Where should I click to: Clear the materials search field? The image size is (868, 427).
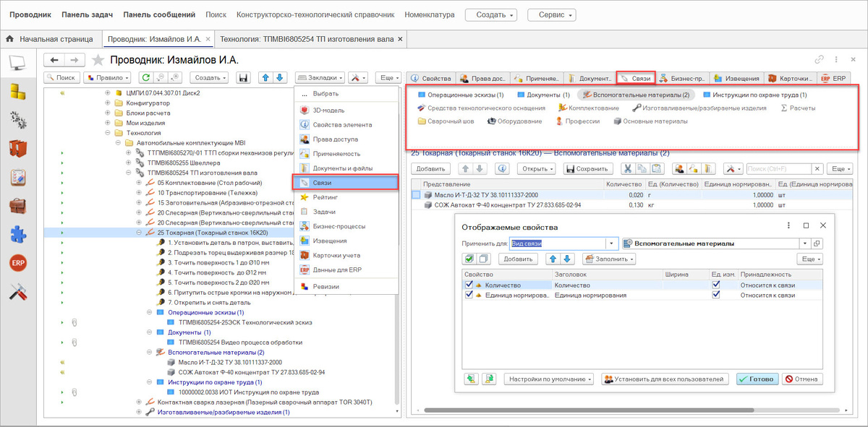pyautogui.click(x=818, y=168)
